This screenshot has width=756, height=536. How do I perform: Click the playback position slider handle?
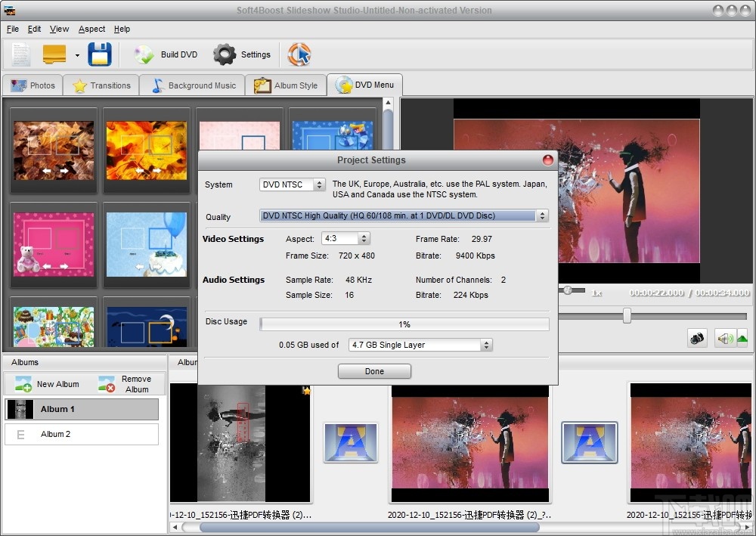pyautogui.click(x=627, y=316)
